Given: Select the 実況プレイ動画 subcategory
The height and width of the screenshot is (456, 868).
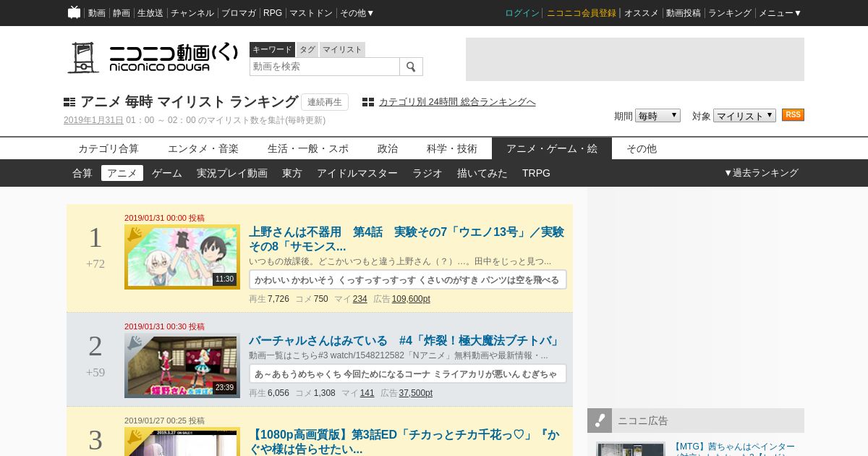Looking at the screenshot, I should pos(232,173).
